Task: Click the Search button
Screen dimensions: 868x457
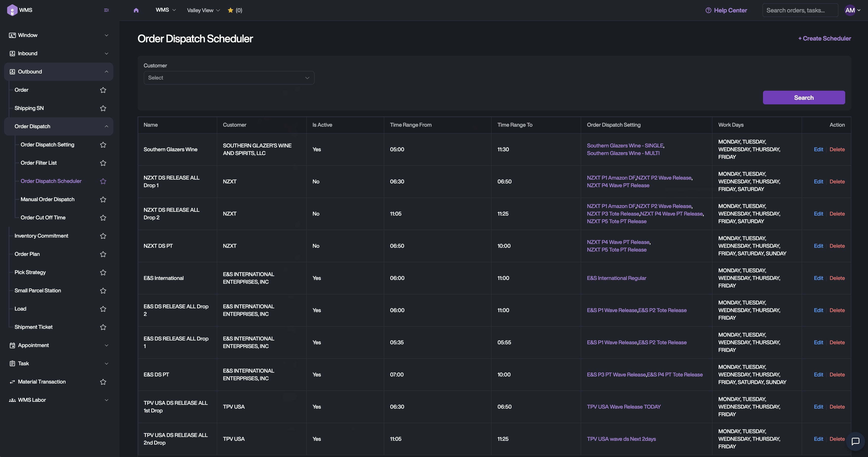Action: coord(804,98)
